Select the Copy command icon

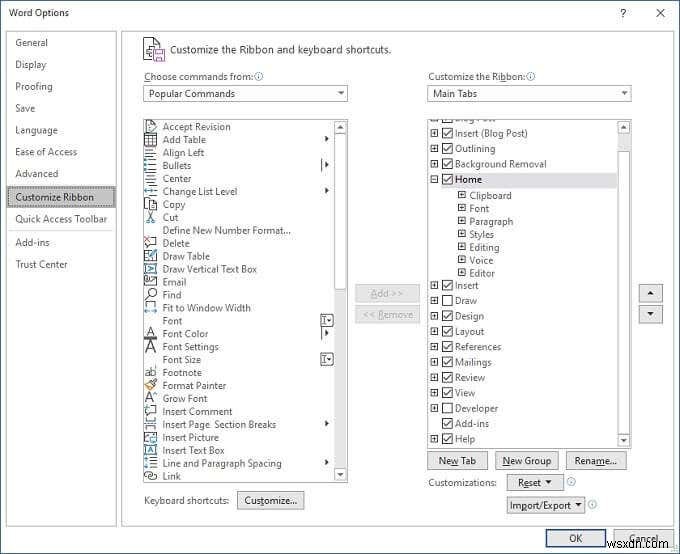(150, 204)
